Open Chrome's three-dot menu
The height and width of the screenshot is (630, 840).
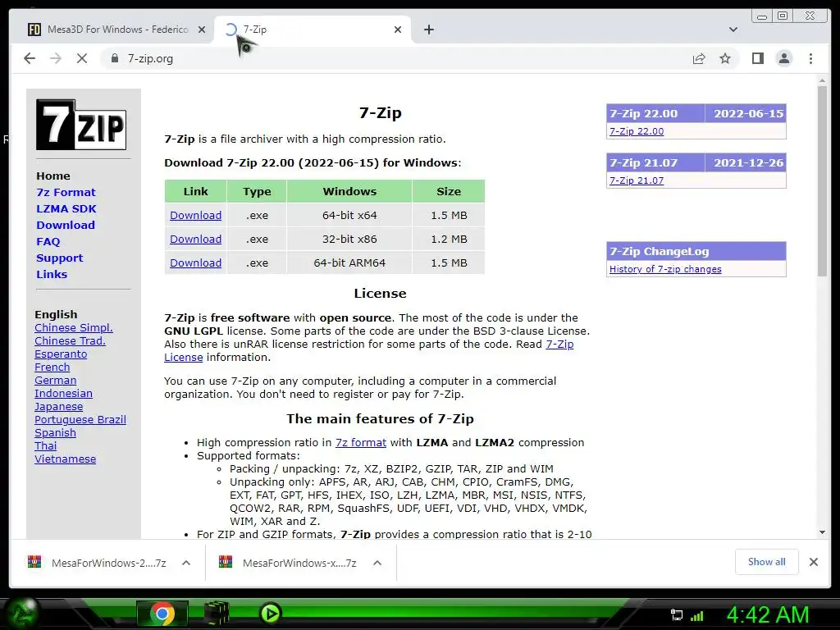[x=810, y=58]
